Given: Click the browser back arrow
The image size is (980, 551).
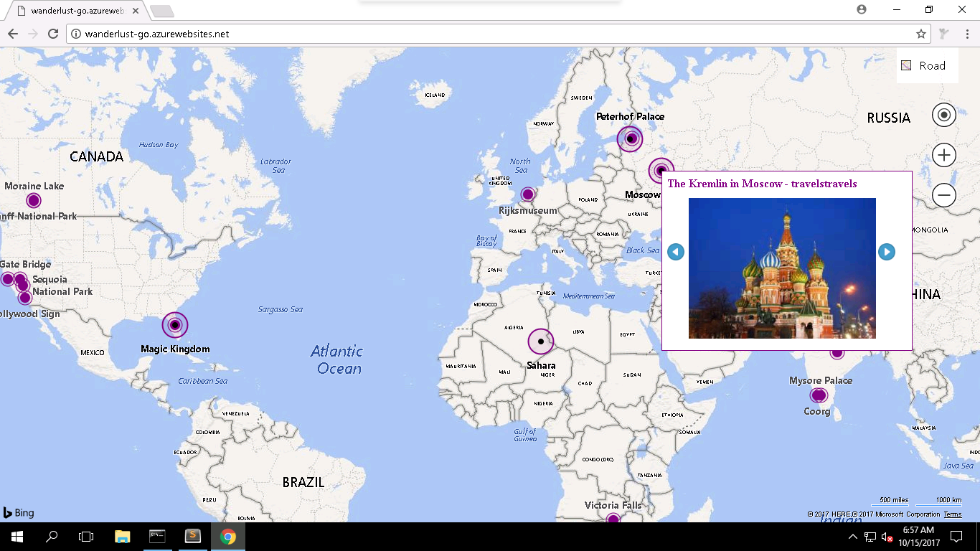Looking at the screenshot, I should 13,34.
